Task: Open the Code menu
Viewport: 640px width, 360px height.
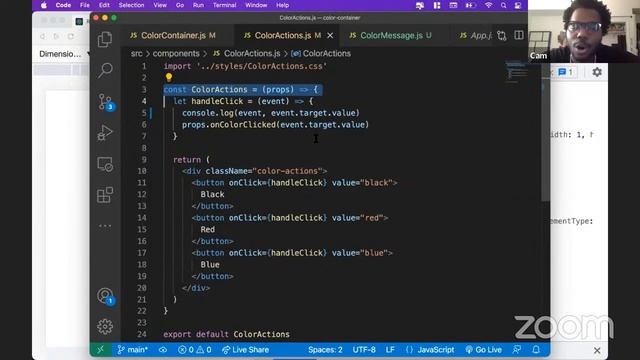Action: pos(63,5)
